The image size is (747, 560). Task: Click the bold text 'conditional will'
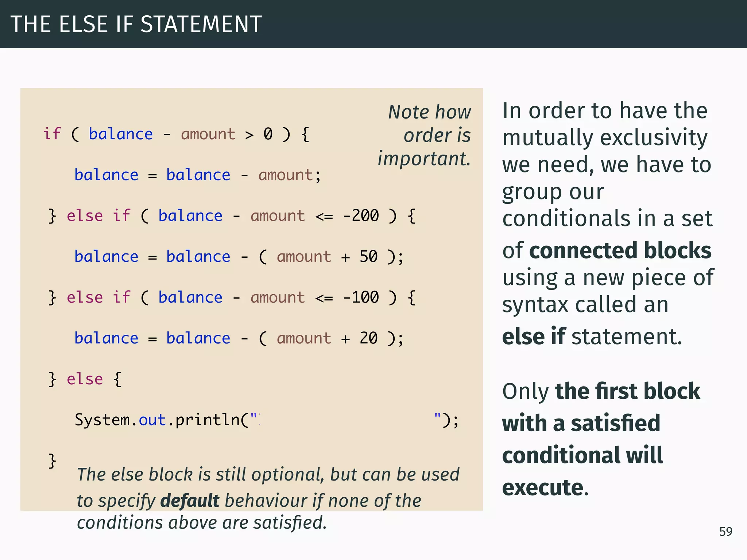tap(582, 455)
